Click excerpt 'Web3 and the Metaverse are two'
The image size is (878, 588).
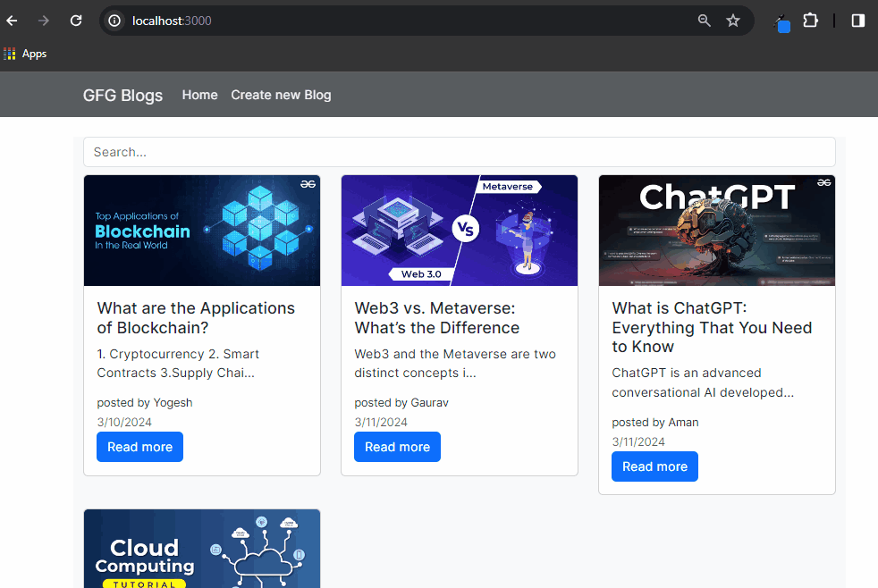[455, 354]
